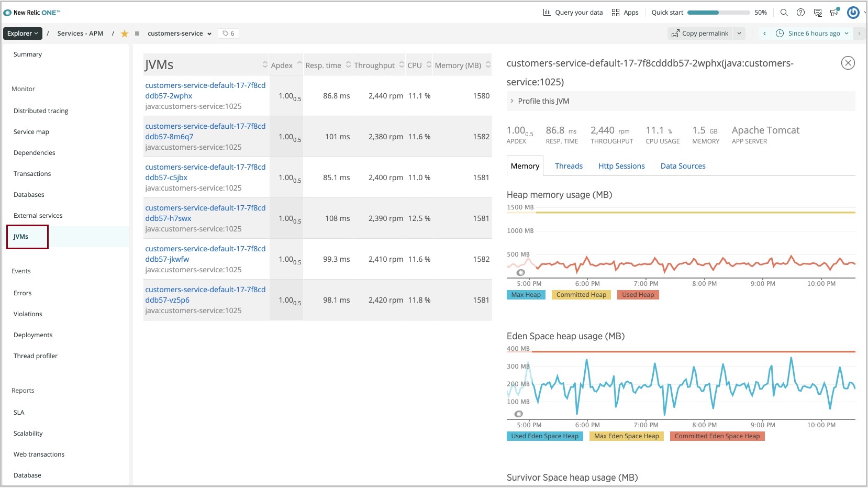Viewport: 868px width, 488px height.
Task: Close the JVM details panel
Action: point(848,63)
